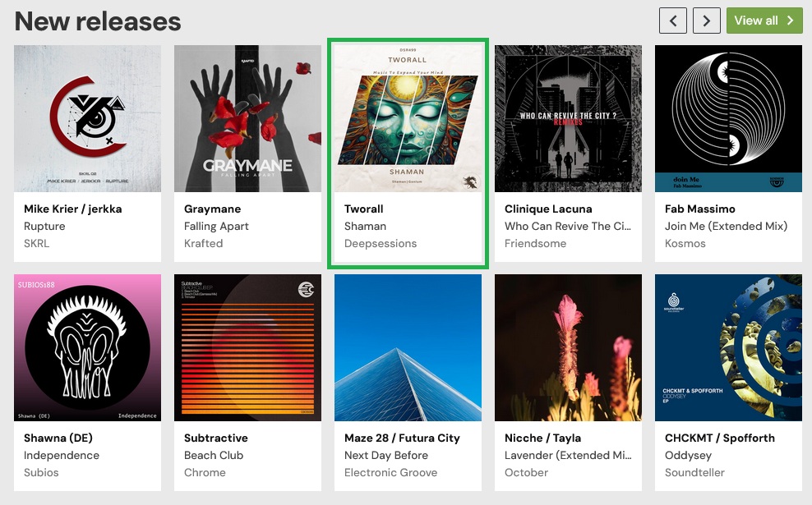The width and height of the screenshot is (812, 505).
Task: Open Fab Massimo Join Me cover art
Action: [728, 118]
